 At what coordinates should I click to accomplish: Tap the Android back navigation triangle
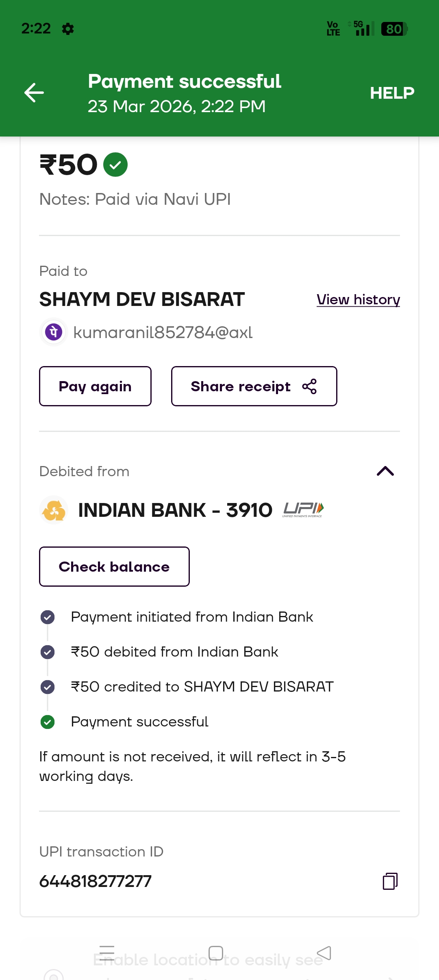(324, 953)
